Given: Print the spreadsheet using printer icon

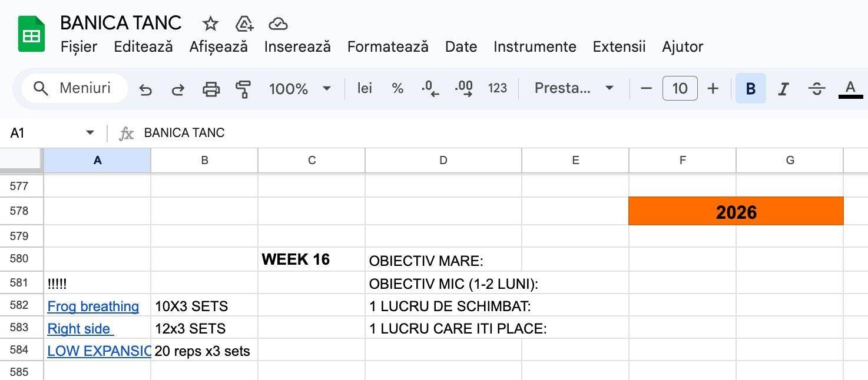Looking at the screenshot, I should (x=211, y=89).
